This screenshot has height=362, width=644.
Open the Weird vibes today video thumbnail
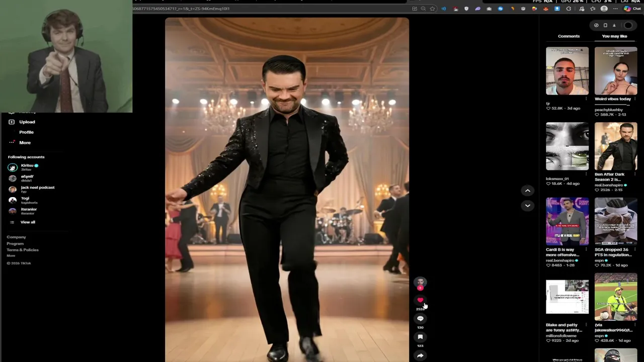616,71
